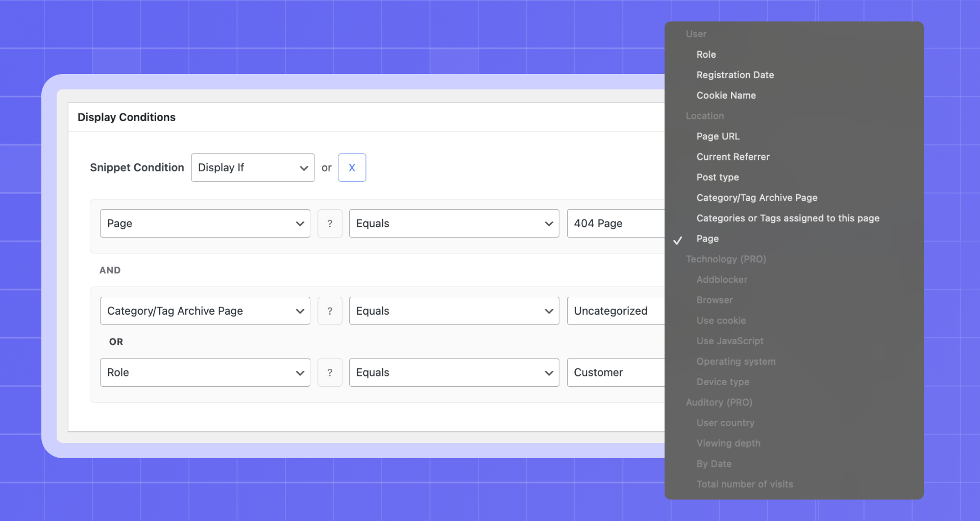980x521 pixels.
Task: Click the 404 Page value field
Action: (615, 224)
